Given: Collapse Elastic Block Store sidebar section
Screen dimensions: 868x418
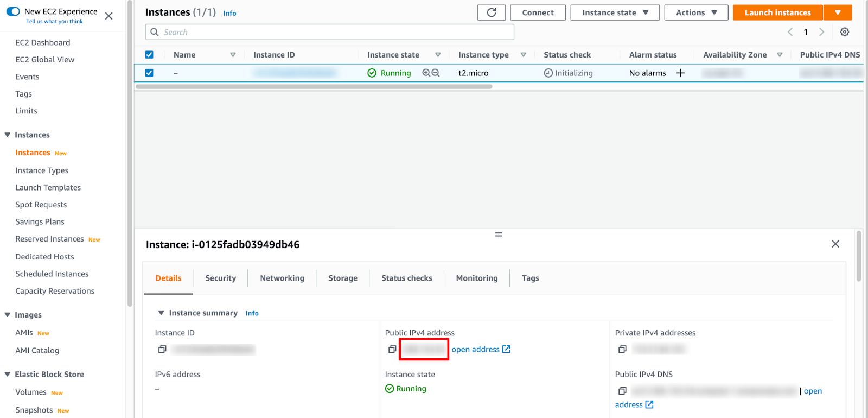Looking at the screenshot, I should pyautogui.click(x=8, y=375).
